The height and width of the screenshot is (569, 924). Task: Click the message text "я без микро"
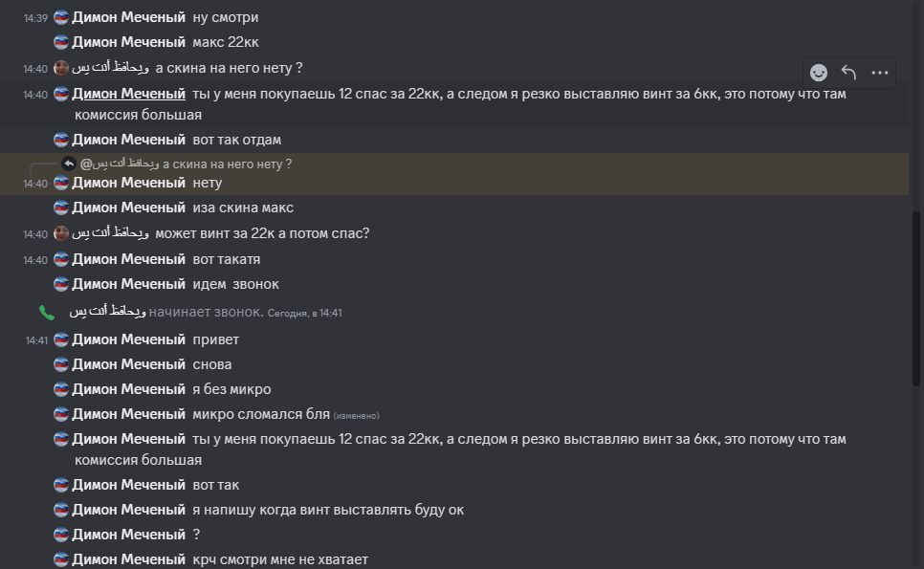pos(231,389)
